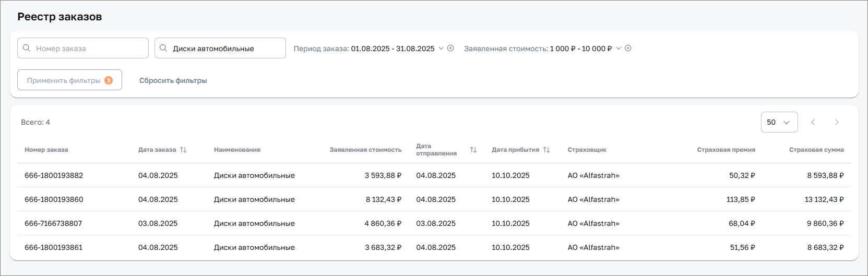This screenshot has width=868, height=276.
Task: Select order number 666-1800193861
Action: 54,247
